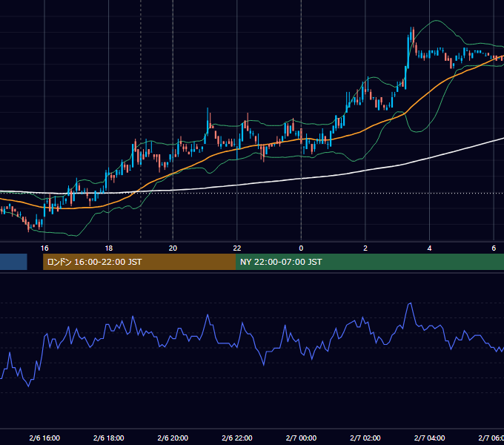Click the highest peak of the blue oscillator line
The width and height of the screenshot is (504, 445).
pos(410,303)
